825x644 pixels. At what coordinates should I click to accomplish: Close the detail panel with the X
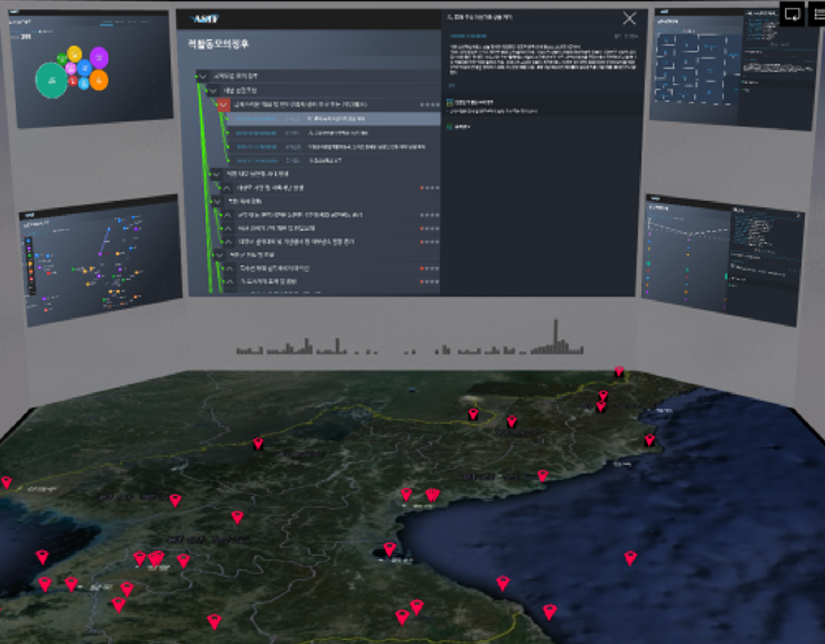629,19
